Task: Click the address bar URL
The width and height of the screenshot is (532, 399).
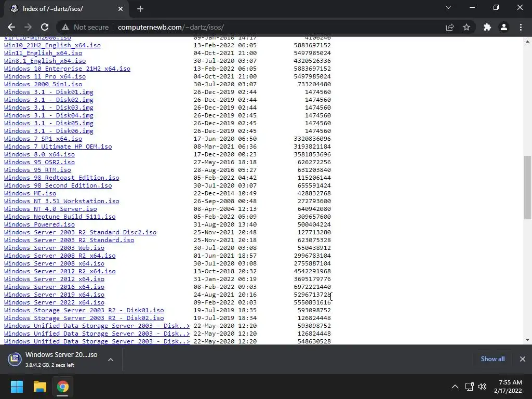Action: (170, 27)
